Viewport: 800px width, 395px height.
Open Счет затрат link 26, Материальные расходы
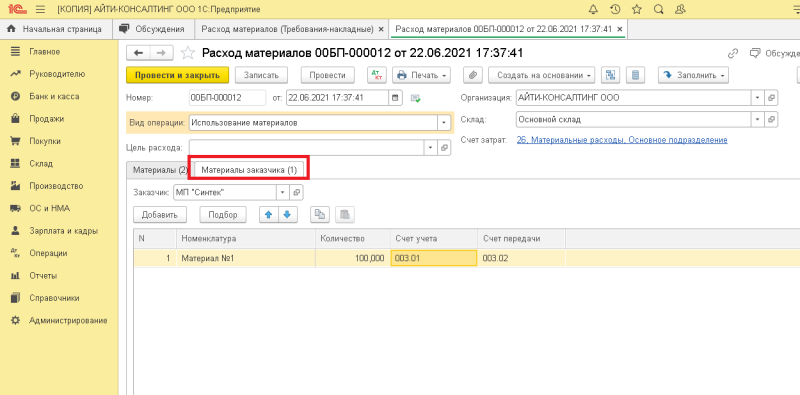point(622,140)
